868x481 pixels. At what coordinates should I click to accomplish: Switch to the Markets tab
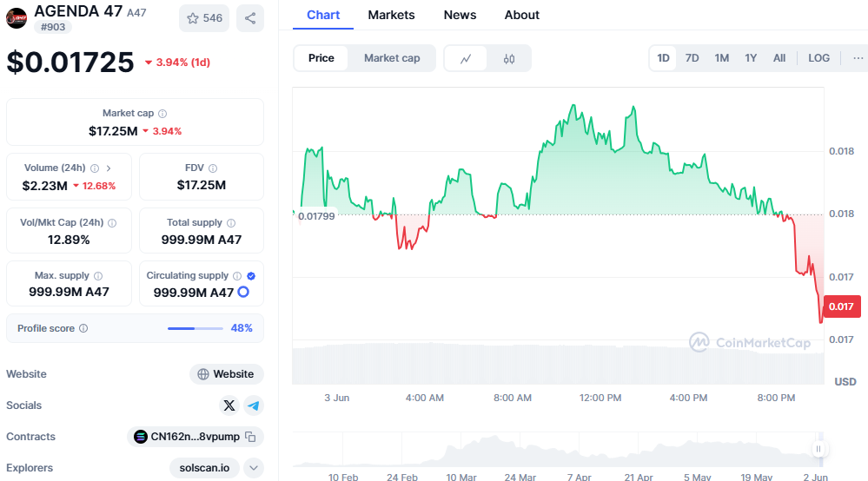(x=391, y=15)
